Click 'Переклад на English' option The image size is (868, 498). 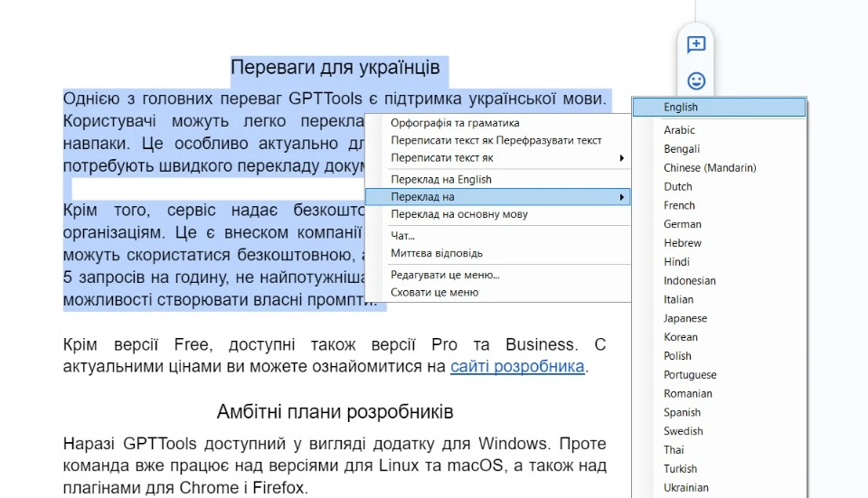(441, 180)
